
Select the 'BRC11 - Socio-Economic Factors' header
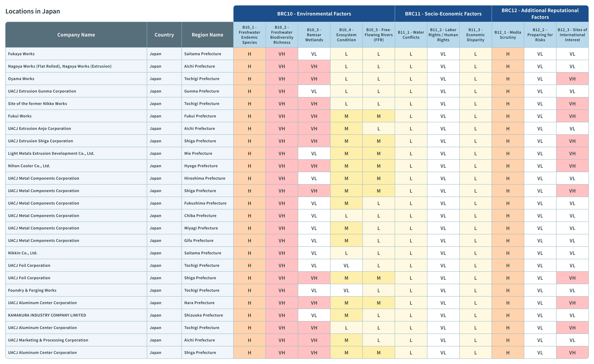point(443,14)
